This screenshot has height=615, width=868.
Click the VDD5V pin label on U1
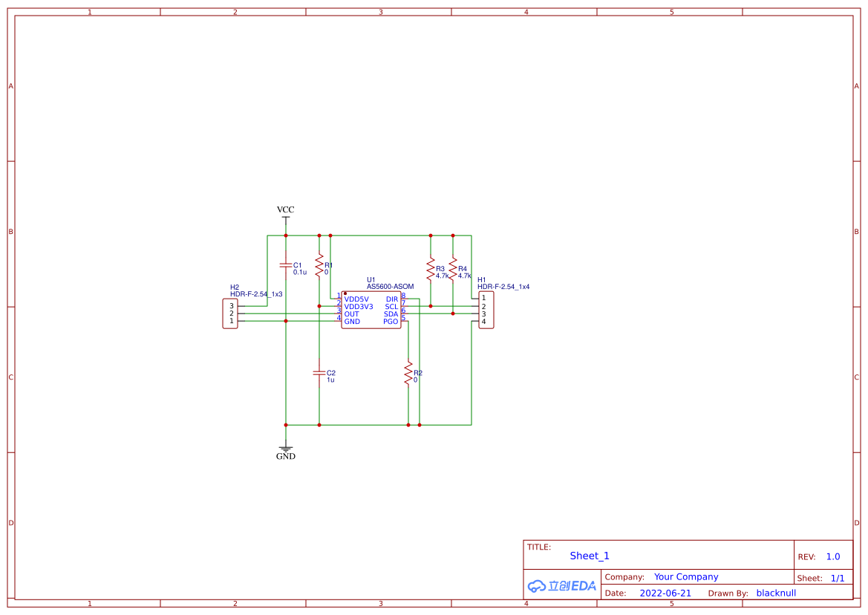click(356, 299)
